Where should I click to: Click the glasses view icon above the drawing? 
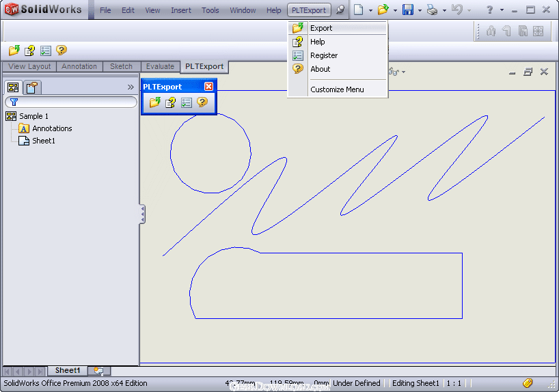click(x=394, y=72)
